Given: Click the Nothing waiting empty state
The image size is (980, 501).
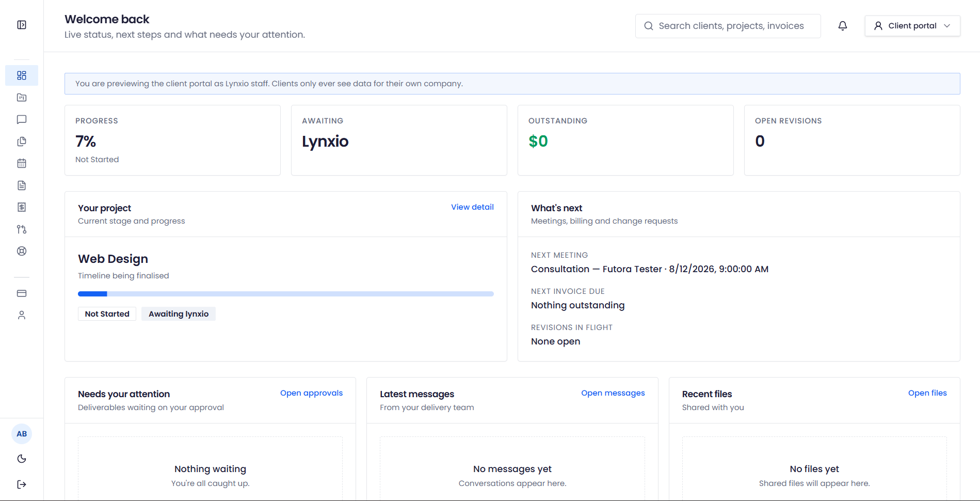Looking at the screenshot, I should (x=210, y=469).
